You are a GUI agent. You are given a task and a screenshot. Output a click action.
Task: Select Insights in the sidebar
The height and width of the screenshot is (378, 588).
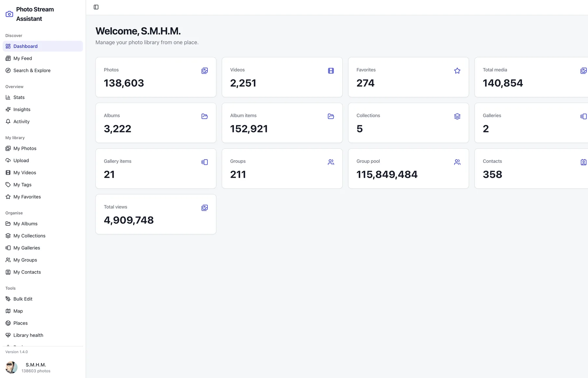pyautogui.click(x=43, y=109)
